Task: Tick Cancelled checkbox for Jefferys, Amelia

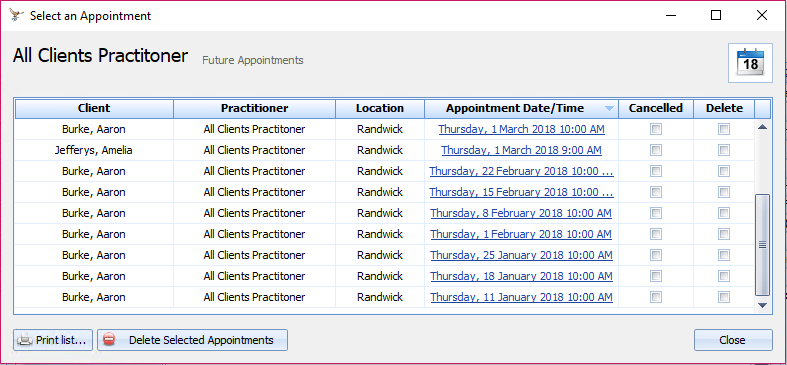Action: [655, 150]
